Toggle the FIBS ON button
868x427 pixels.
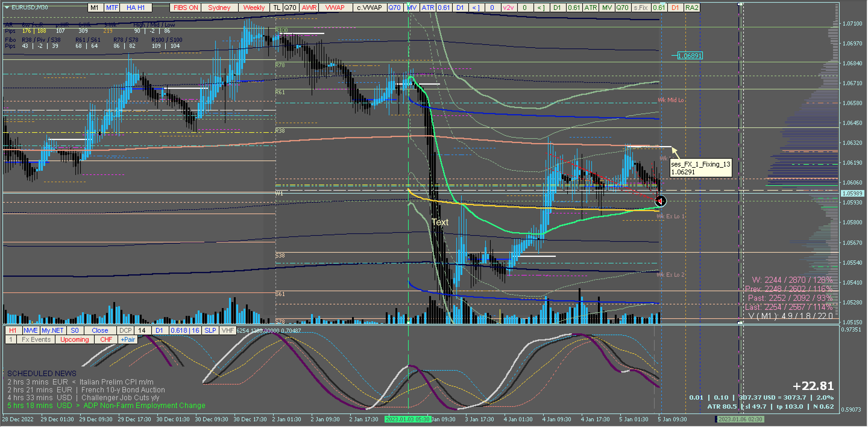(186, 8)
